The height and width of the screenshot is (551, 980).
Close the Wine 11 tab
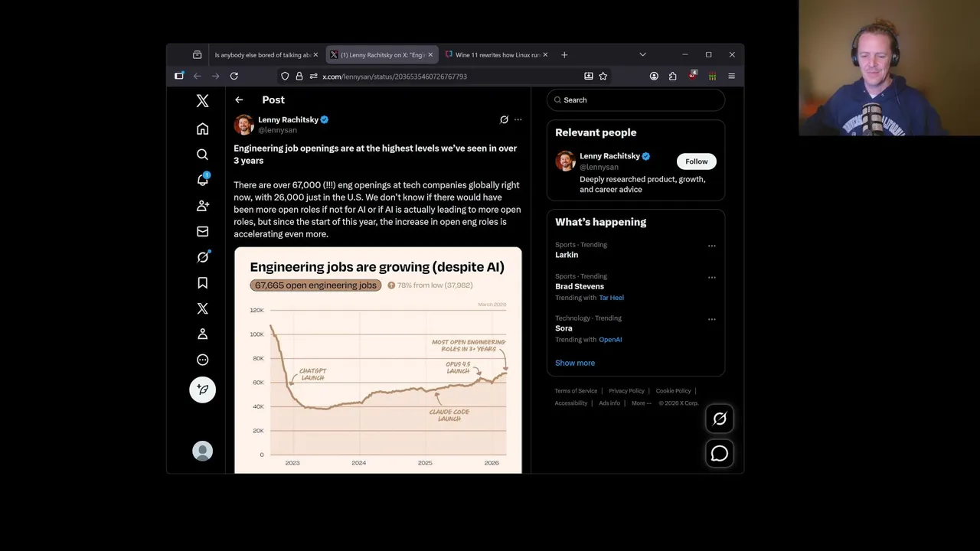tap(545, 55)
